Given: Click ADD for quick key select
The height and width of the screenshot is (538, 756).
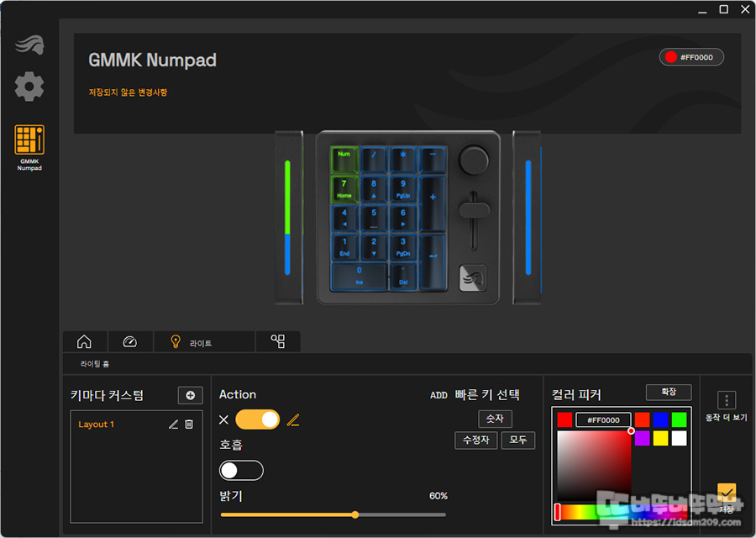Looking at the screenshot, I should 438,395.
